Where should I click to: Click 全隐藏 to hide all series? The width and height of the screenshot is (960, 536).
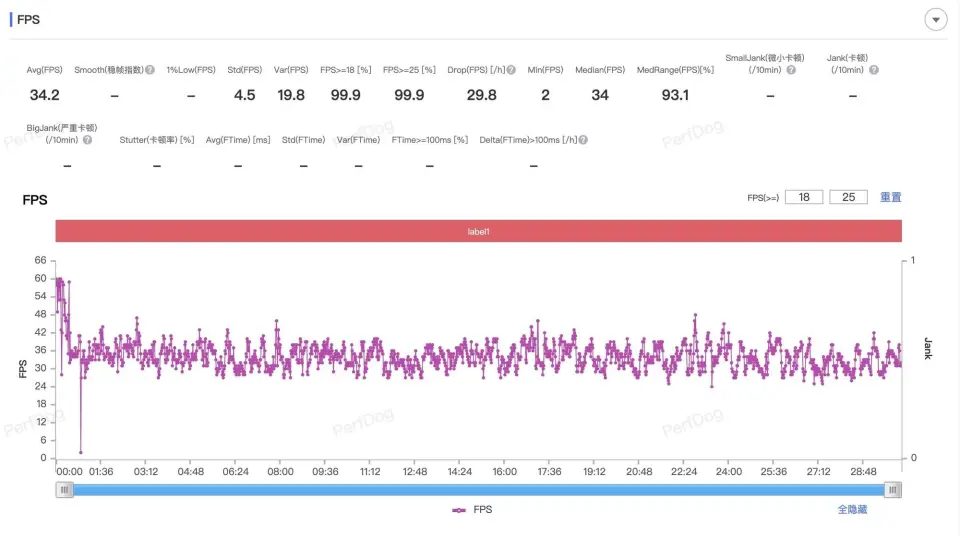pos(852,510)
